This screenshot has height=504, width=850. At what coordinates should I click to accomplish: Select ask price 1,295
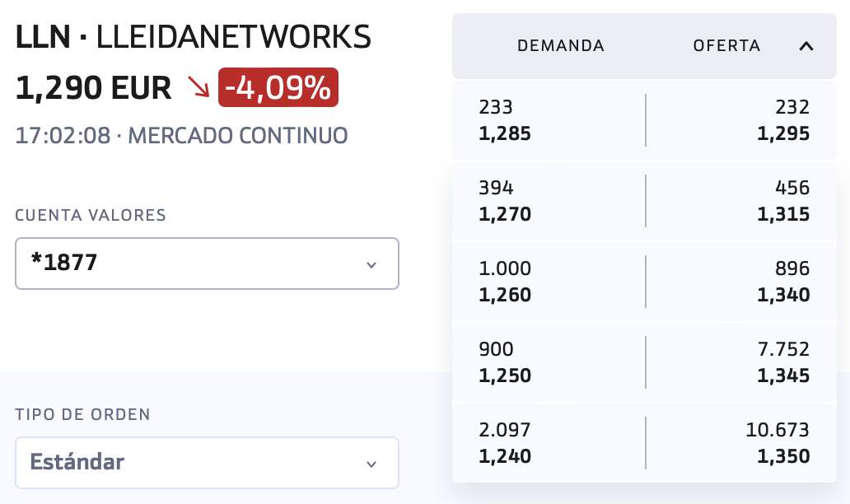click(783, 133)
